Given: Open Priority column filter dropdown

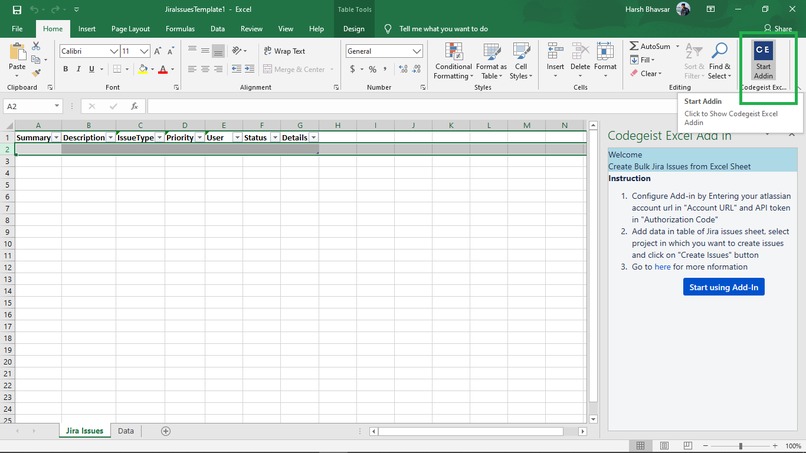Looking at the screenshot, I should [199, 137].
